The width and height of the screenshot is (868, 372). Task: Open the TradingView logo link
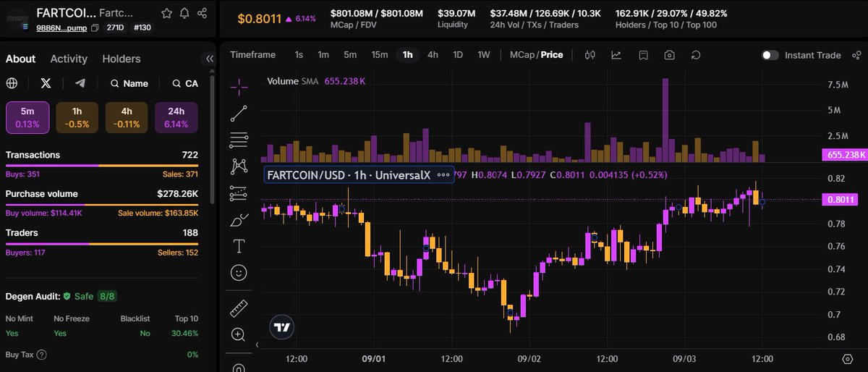[x=283, y=327]
